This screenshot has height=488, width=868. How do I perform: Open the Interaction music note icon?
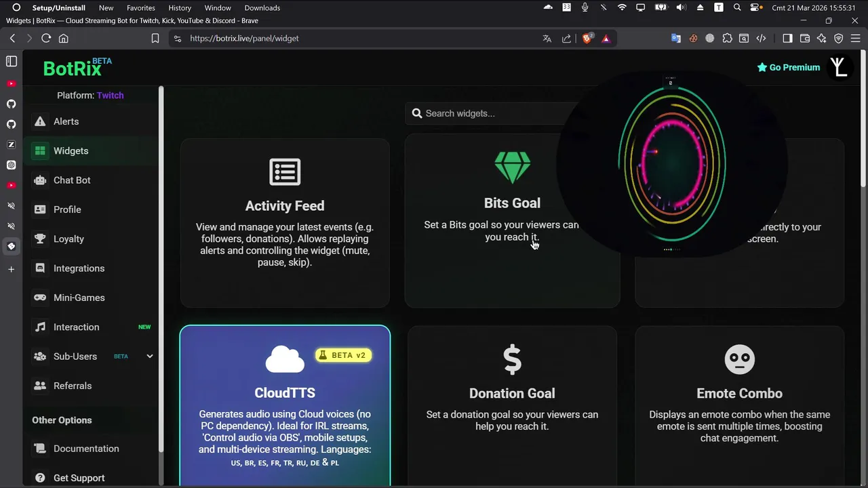pyautogui.click(x=40, y=327)
